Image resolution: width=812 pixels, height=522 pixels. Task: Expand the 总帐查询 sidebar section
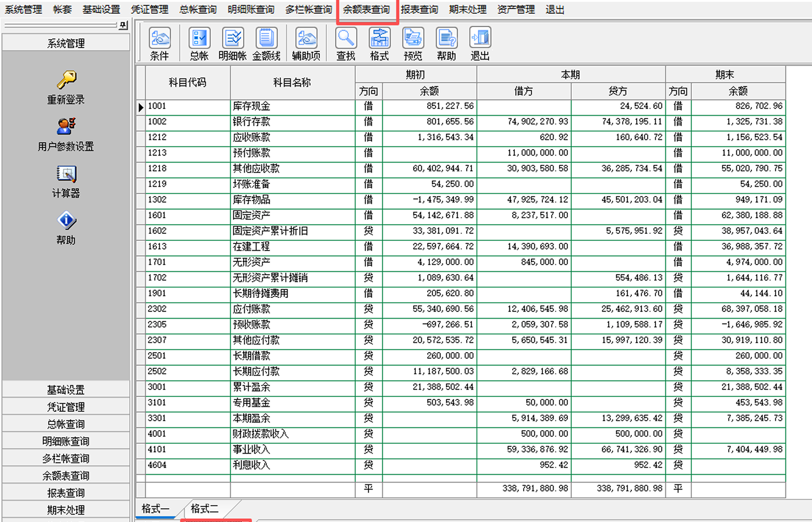click(66, 424)
